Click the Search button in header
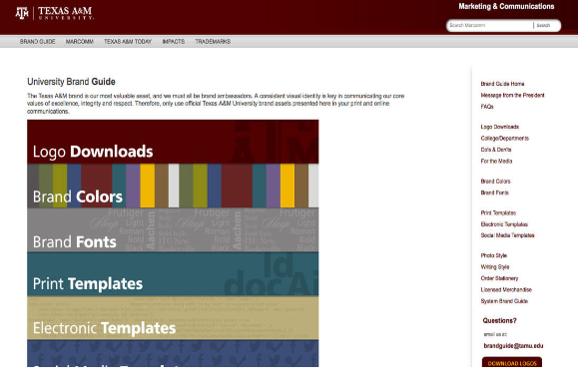This screenshot has height=392, width=582. tap(543, 25)
